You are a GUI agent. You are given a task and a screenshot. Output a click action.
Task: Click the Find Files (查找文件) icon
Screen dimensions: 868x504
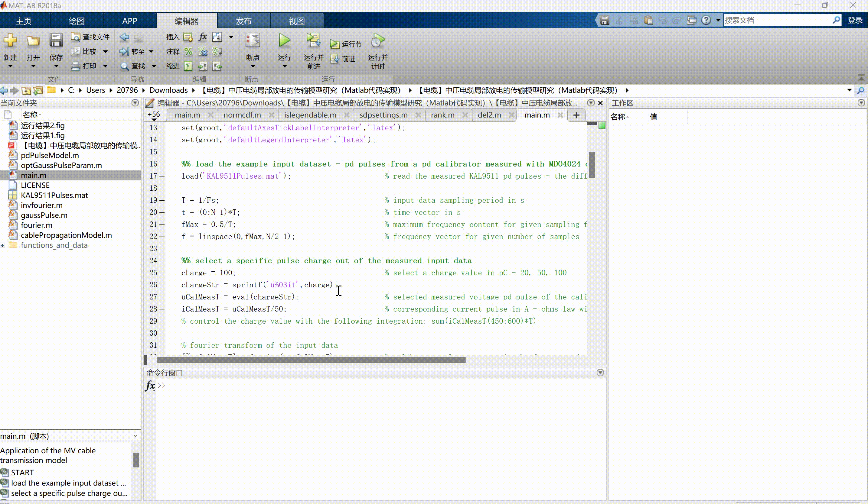[75, 37]
